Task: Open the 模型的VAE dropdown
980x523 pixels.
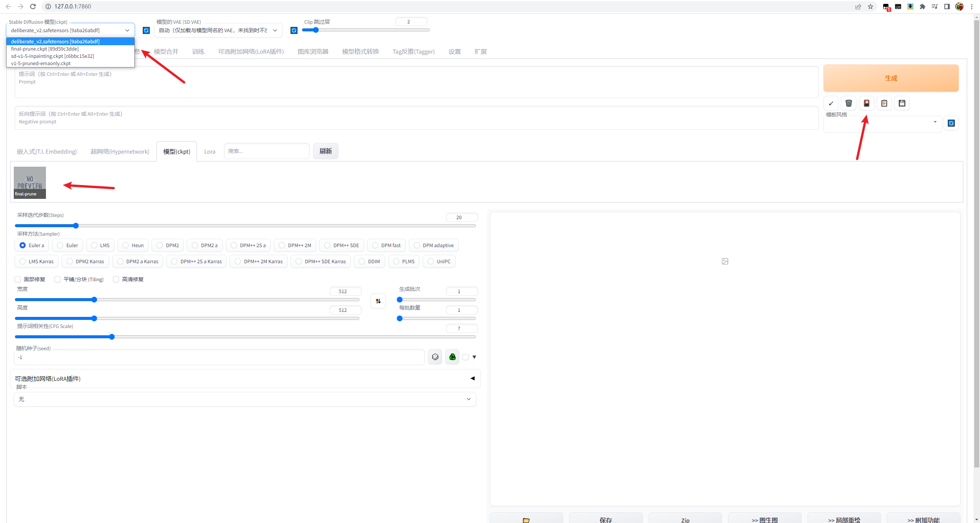Action: pos(218,30)
